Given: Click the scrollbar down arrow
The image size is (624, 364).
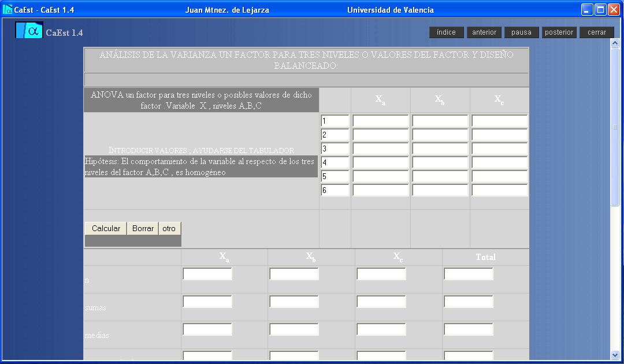Looking at the screenshot, I should 615,355.
